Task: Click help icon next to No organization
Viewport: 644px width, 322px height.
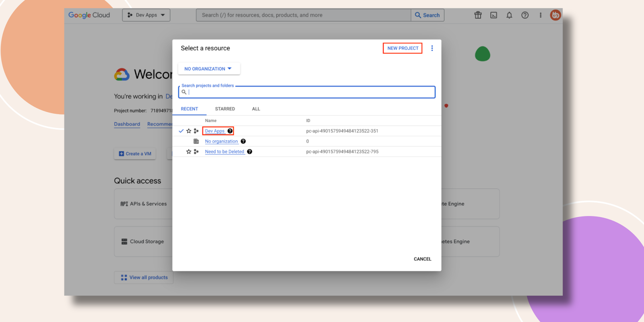Action: 243,141
